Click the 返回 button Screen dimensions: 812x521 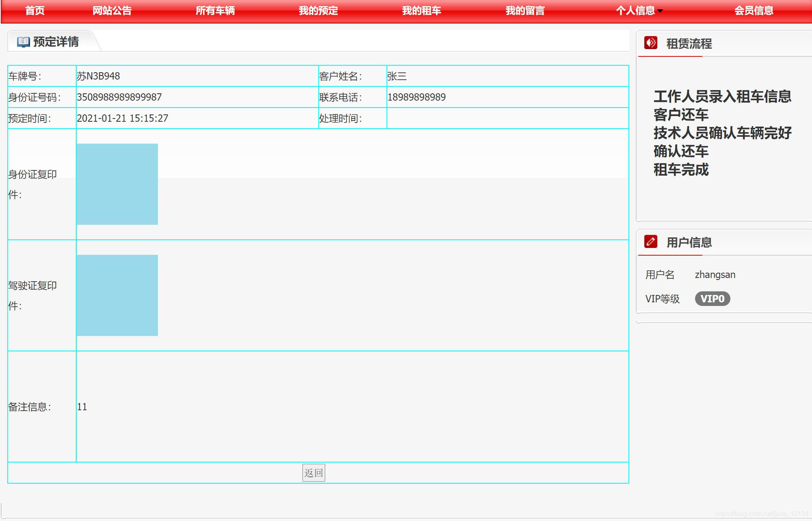tap(313, 473)
